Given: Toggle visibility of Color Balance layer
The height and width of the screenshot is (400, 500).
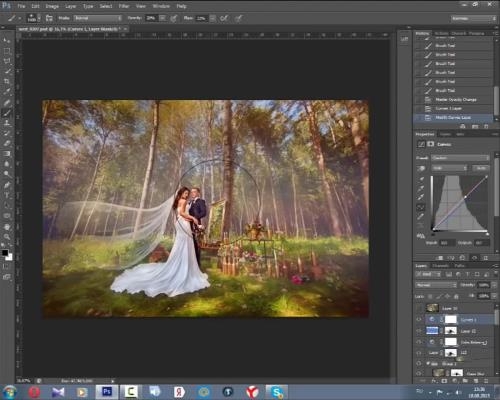Looking at the screenshot, I should coord(419,342).
